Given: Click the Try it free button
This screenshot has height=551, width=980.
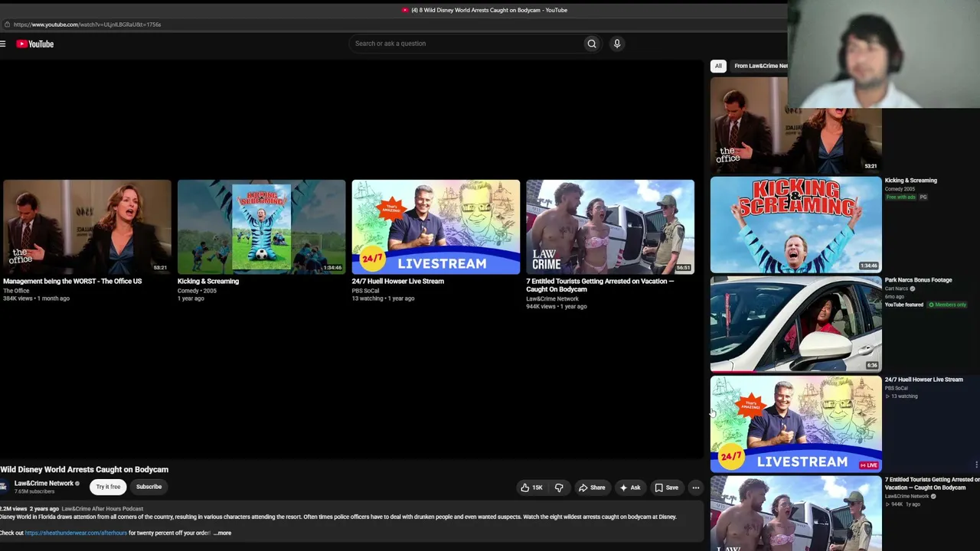Looking at the screenshot, I should click(108, 487).
